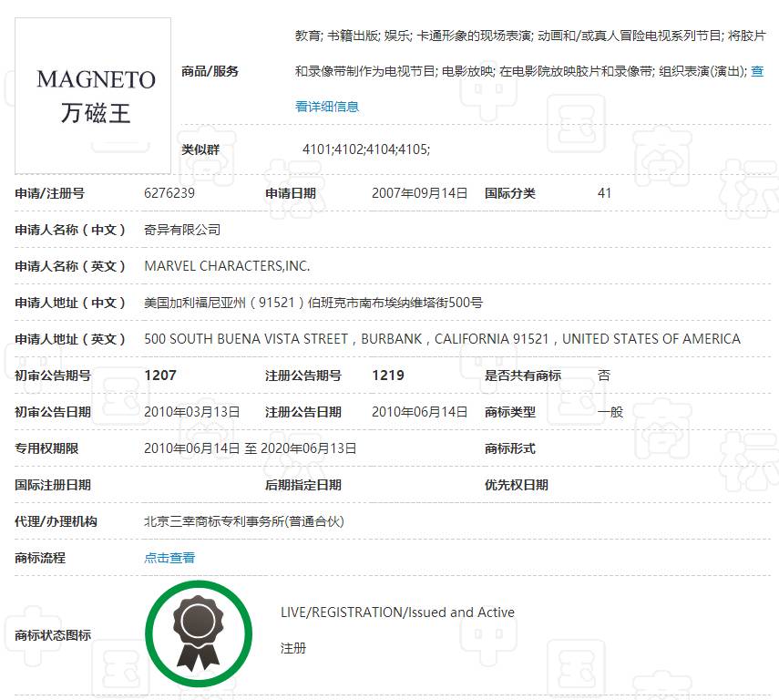
Task: Click international class value 41
Action: pos(604,193)
